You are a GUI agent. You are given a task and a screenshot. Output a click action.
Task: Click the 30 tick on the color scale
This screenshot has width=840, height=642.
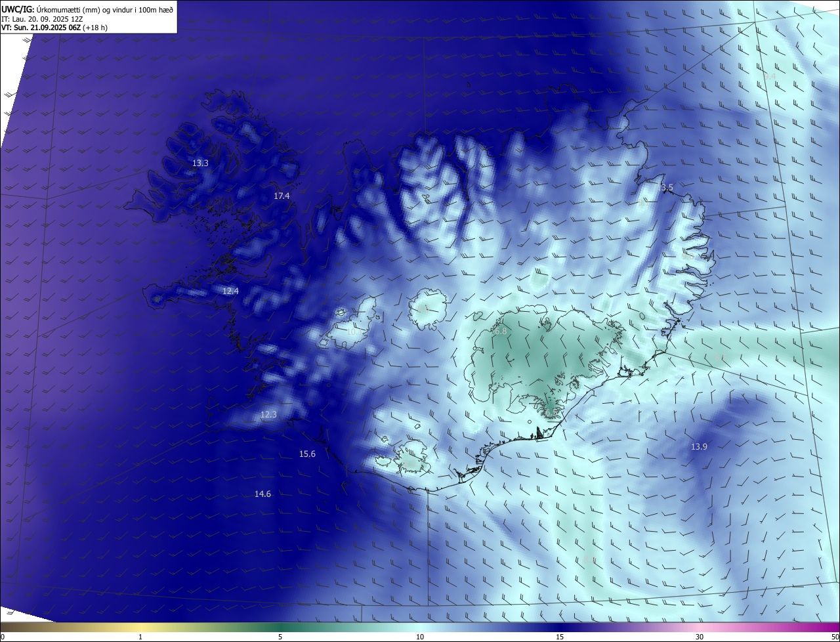point(700,637)
